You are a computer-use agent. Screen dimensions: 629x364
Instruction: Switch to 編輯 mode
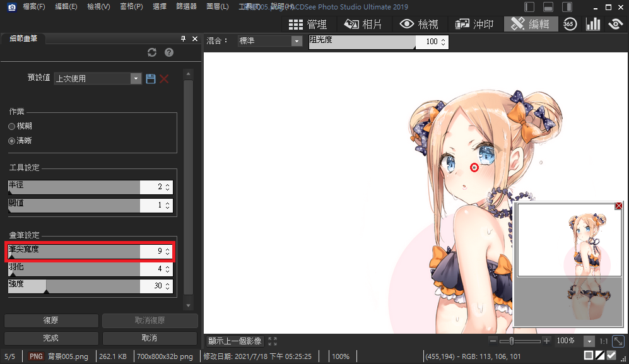pyautogui.click(x=531, y=24)
